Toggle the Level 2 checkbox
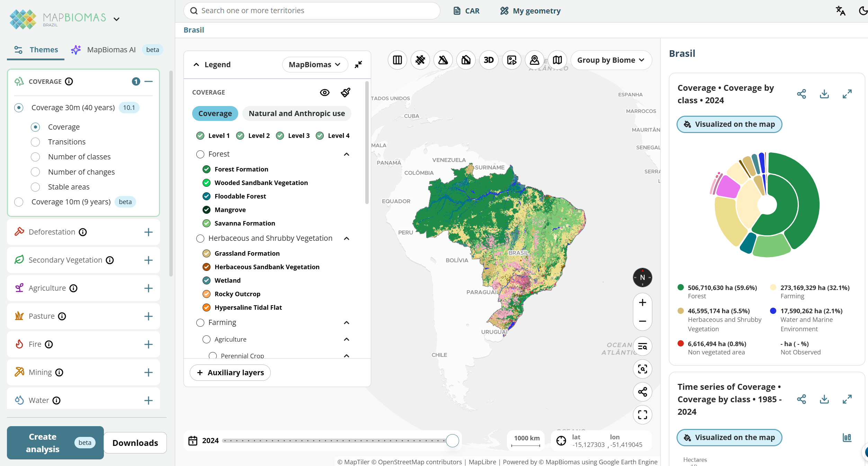This screenshot has width=868, height=466. (x=240, y=136)
